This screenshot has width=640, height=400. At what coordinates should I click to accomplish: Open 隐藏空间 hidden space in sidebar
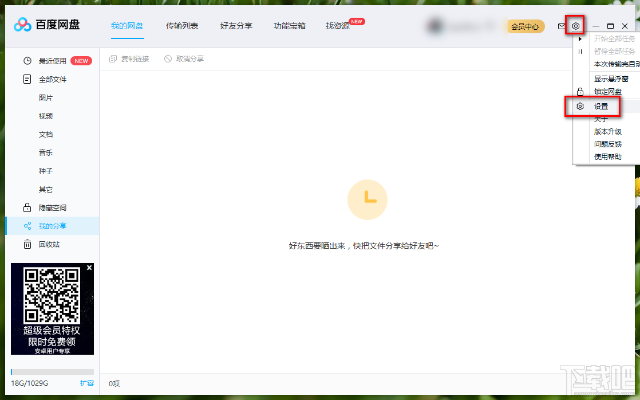[52, 208]
